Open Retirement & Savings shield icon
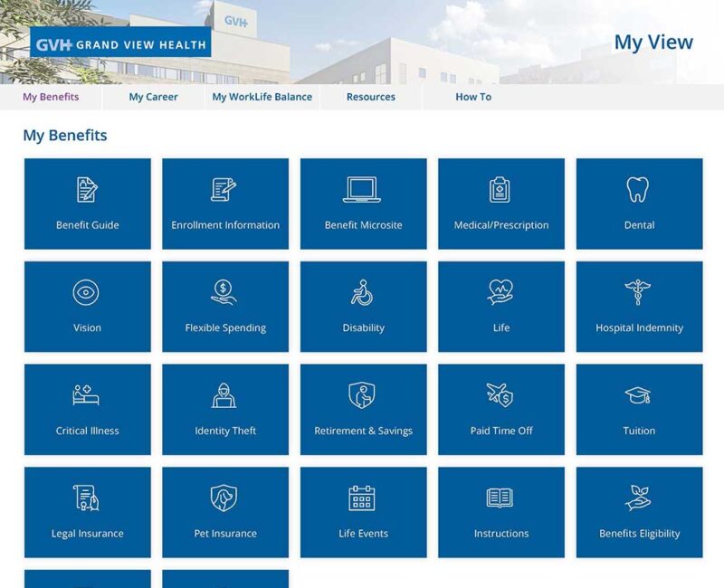Viewport: 724px width, 588px height. tap(362, 395)
